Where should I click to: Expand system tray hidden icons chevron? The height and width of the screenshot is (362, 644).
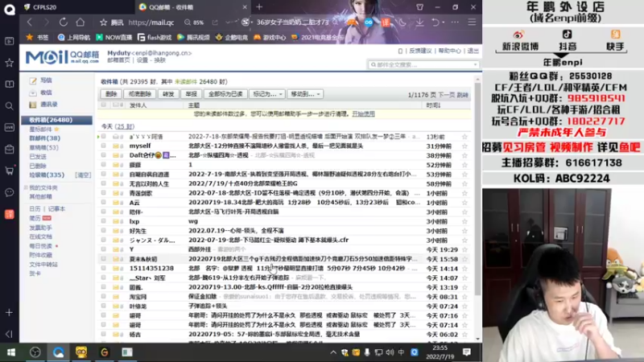tap(333, 352)
